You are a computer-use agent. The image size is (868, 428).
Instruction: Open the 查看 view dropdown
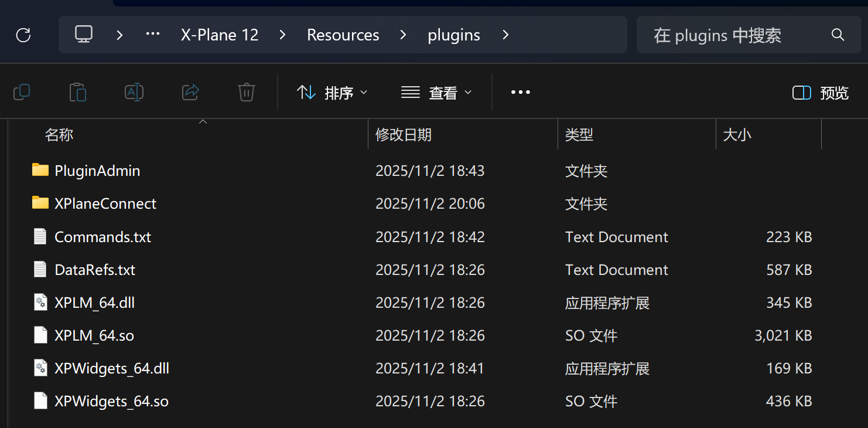436,92
